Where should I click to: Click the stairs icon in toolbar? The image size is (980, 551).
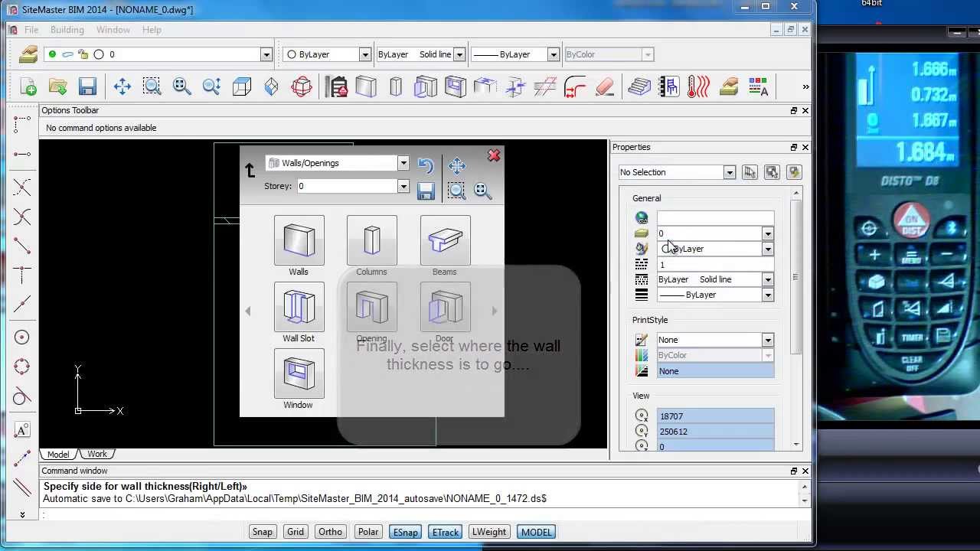tap(639, 86)
